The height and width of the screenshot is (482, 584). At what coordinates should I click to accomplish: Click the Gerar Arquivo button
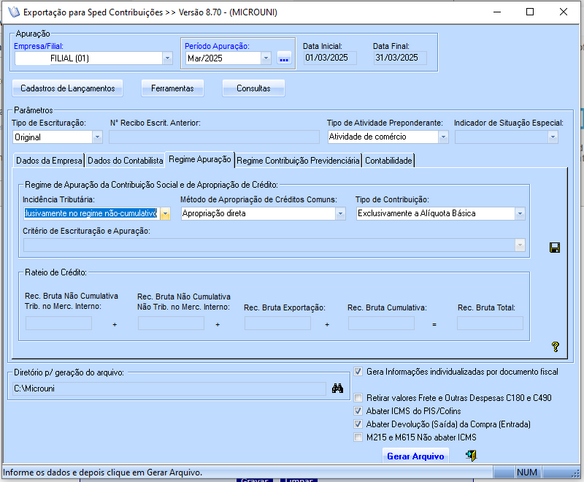click(x=415, y=456)
